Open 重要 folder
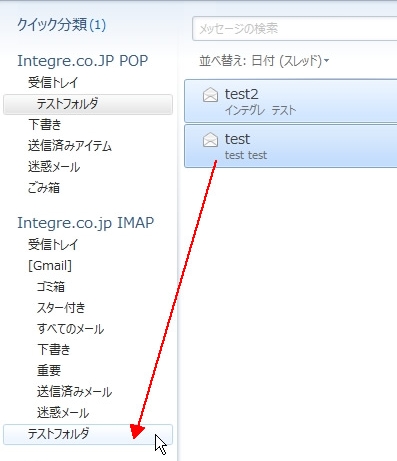This screenshot has width=397, height=461. [x=49, y=371]
